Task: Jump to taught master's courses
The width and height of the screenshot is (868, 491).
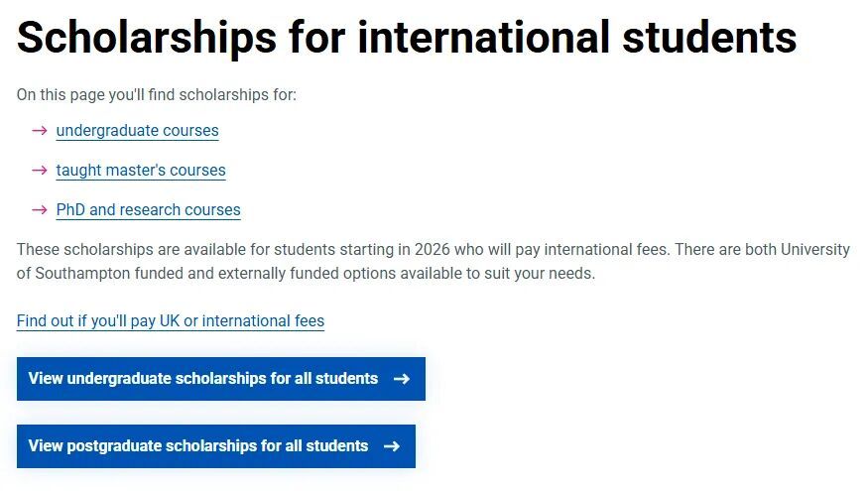Action: (141, 171)
